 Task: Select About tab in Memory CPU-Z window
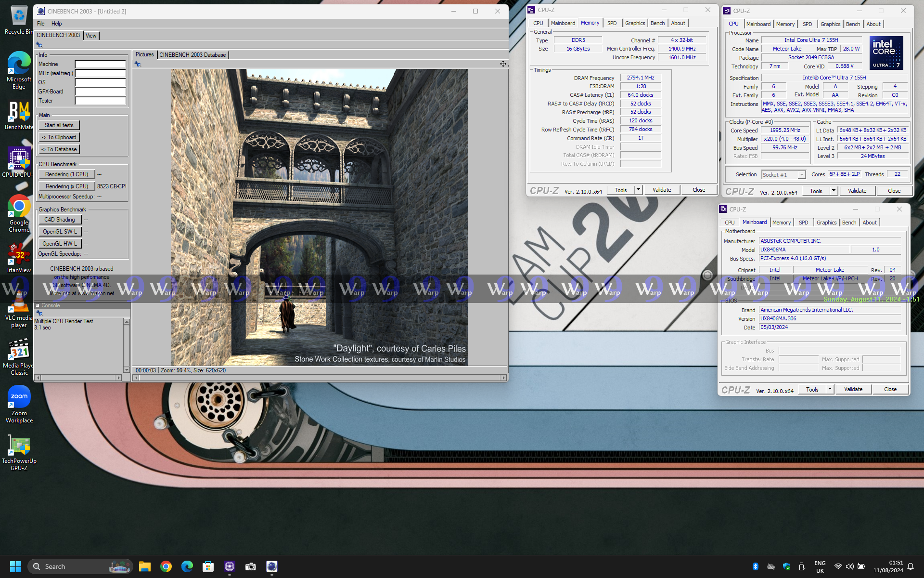[x=678, y=23]
